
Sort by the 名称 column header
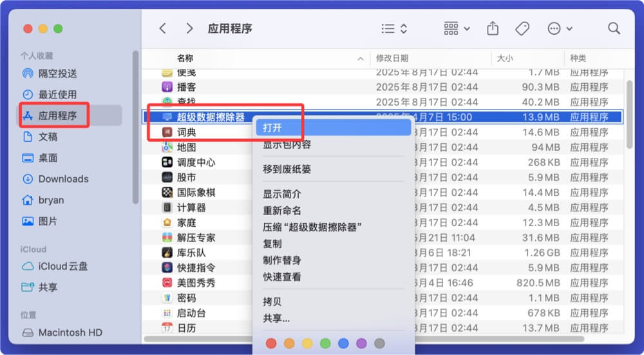click(x=185, y=58)
